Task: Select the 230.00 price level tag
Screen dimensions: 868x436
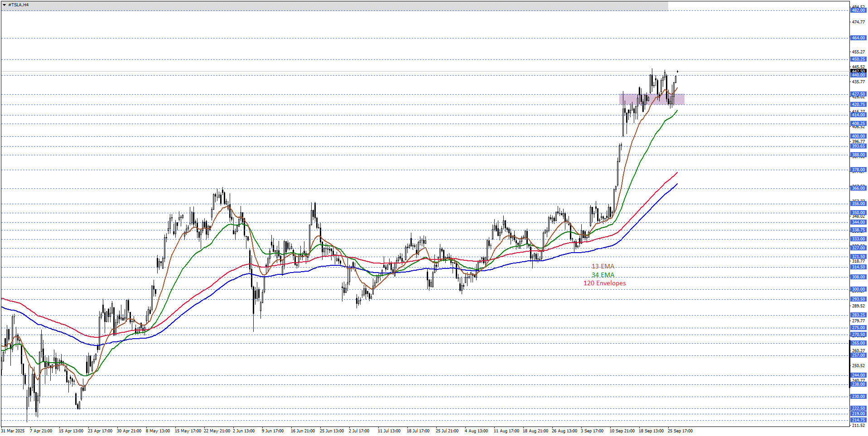Action: (858, 397)
